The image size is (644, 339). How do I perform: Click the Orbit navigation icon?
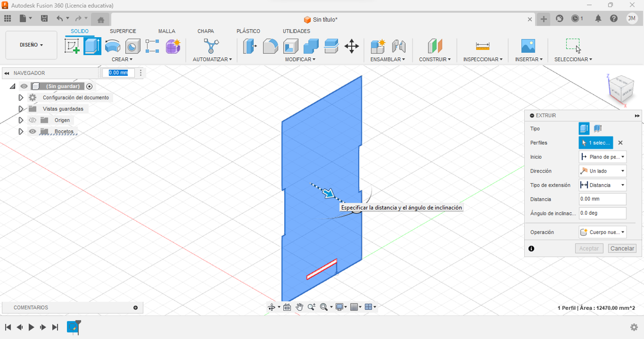point(272,307)
